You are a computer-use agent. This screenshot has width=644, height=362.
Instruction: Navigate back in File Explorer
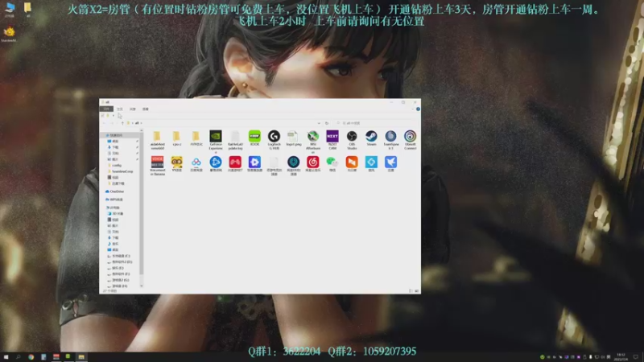(104, 123)
